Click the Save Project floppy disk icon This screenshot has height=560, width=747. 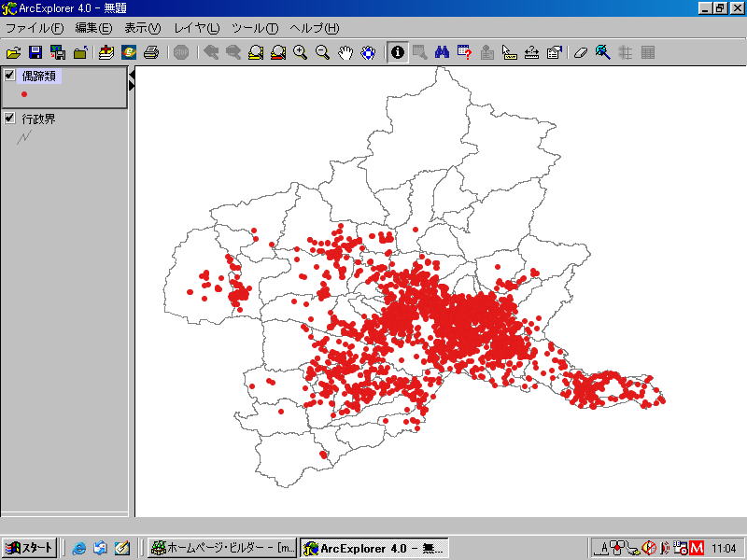point(35,52)
